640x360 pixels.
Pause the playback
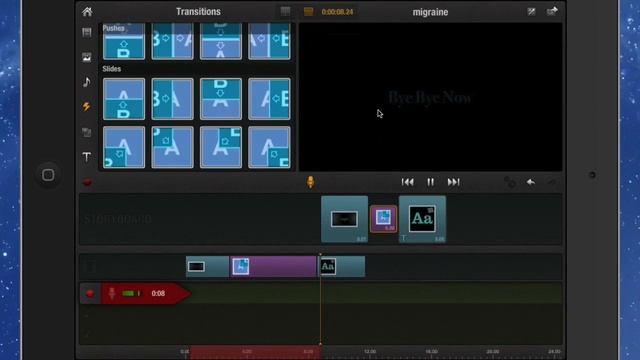click(x=431, y=182)
